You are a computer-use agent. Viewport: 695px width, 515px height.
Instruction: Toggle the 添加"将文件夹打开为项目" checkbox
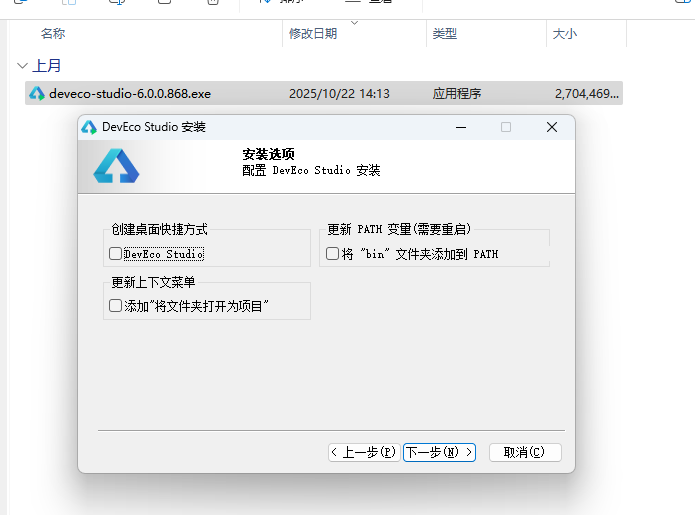(x=116, y=305)
